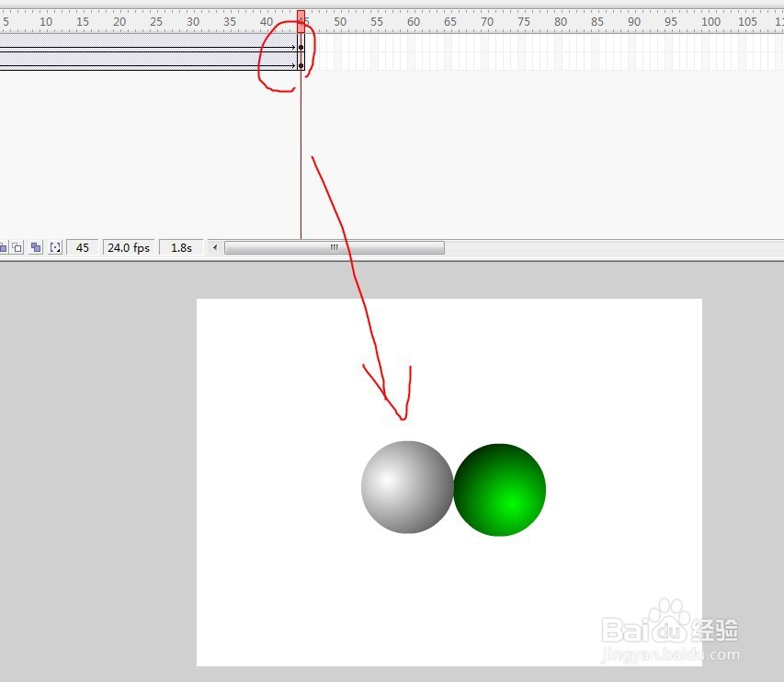The image size is (784, 682).
Task: Select the green sphere on the stage
Action: [x=499, y=490]
